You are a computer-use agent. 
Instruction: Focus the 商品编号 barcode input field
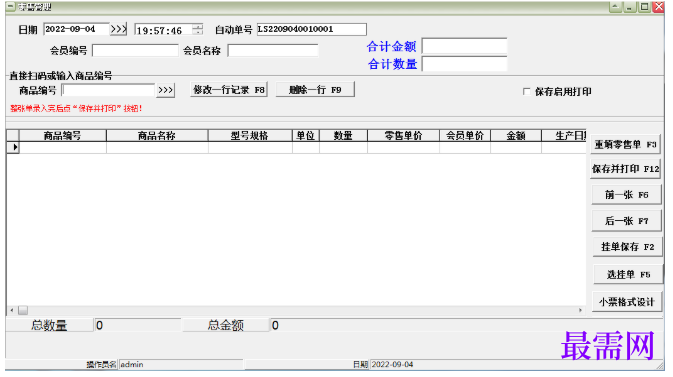coord(109,90)
